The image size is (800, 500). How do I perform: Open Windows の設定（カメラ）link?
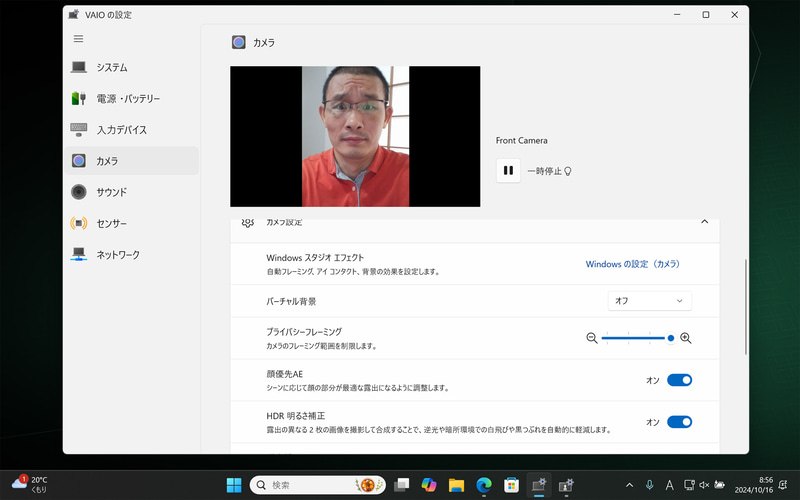coord(632,264)
